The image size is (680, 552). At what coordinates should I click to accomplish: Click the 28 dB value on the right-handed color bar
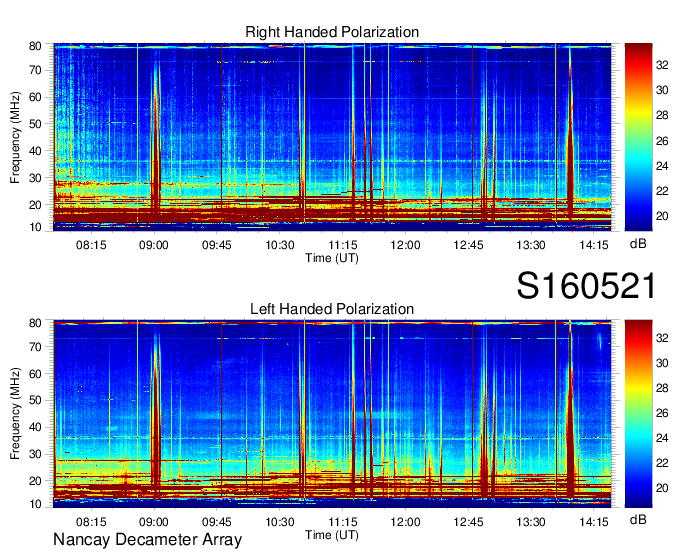(x=662, y=116)
